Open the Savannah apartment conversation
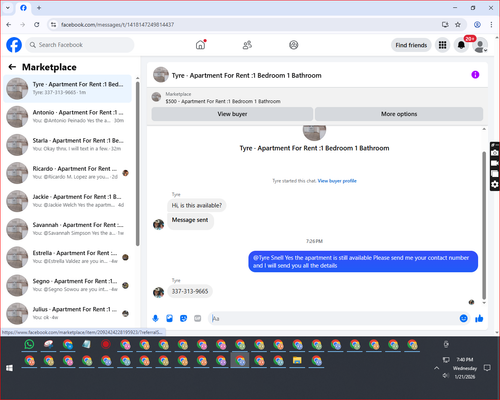This screenshot has width=500, height=400. coord(68,229)
